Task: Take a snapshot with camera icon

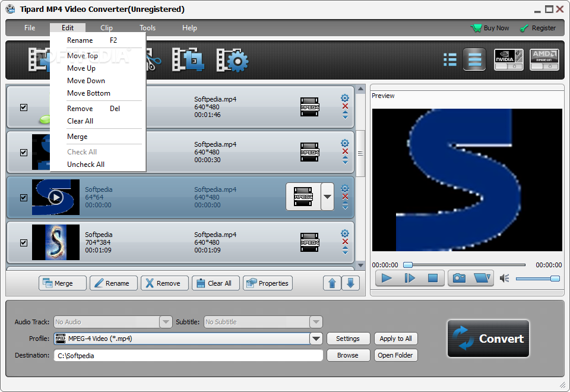Action: [x=459, y=278]
